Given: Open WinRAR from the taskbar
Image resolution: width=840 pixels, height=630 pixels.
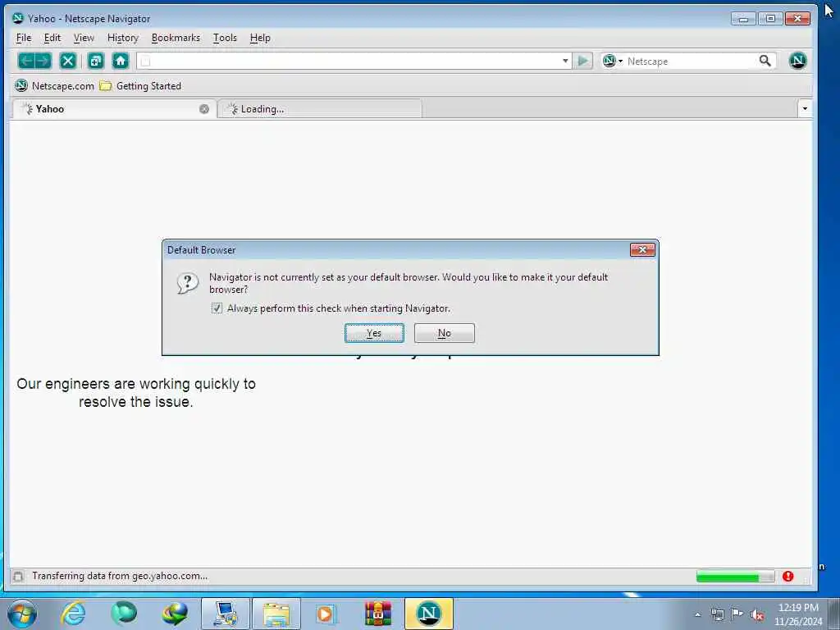Looking at the screenshot, I should 377,614.
